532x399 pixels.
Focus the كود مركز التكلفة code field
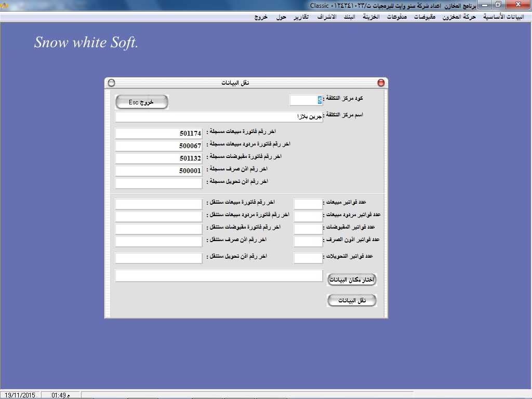click(x=305, y=100)
